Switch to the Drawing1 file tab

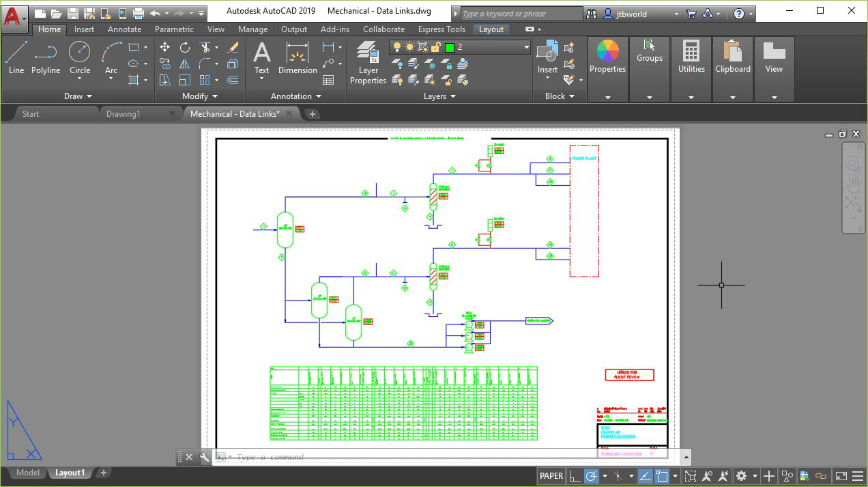(x=124, y=114)
